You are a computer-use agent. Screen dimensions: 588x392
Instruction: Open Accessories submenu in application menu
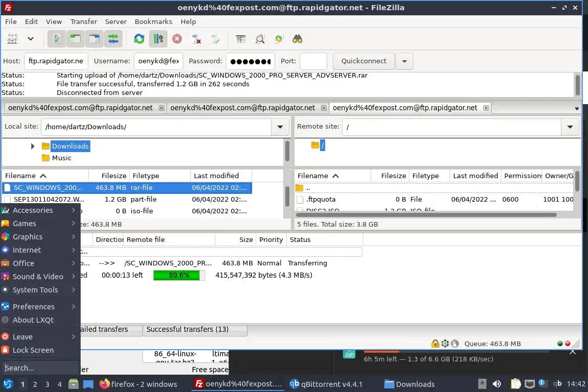40,210
